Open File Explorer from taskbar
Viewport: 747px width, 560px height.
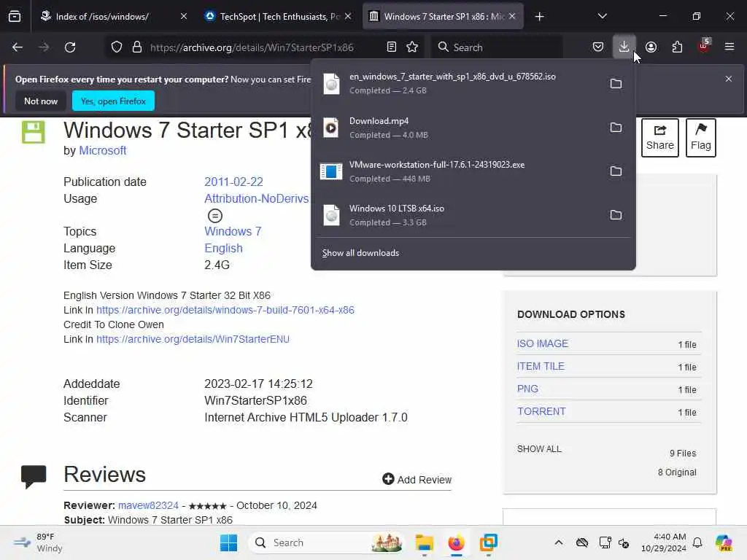click(424, 542)
